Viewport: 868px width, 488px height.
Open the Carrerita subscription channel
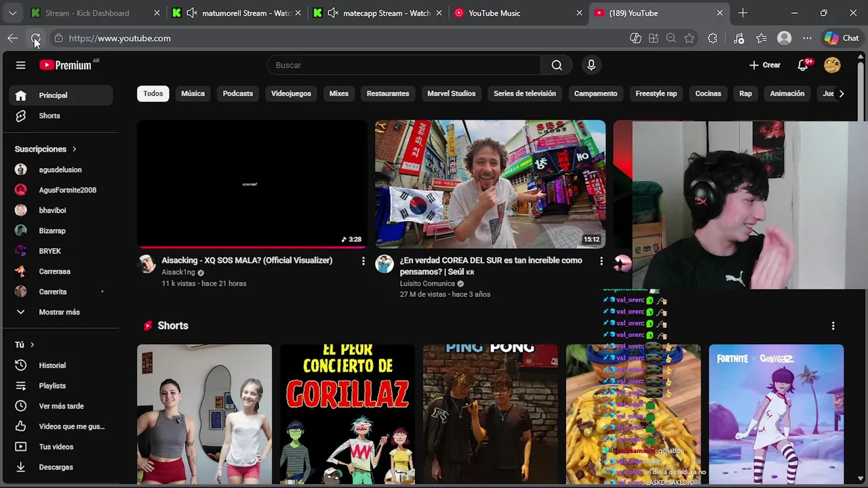click(x=60, y=291)
